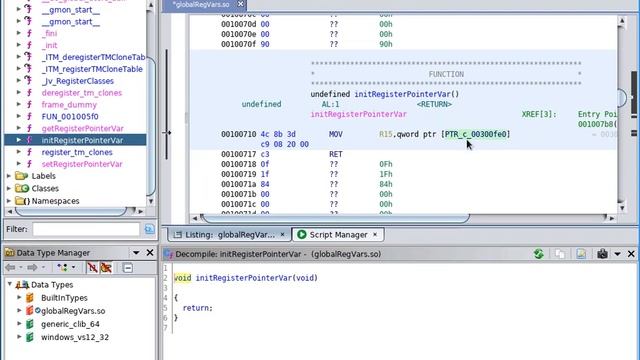Select FUN_001005f0 in the symbol tree
The width and height of the screenshot is (640, 360).
pyautogui.click(x=70, y=117)
